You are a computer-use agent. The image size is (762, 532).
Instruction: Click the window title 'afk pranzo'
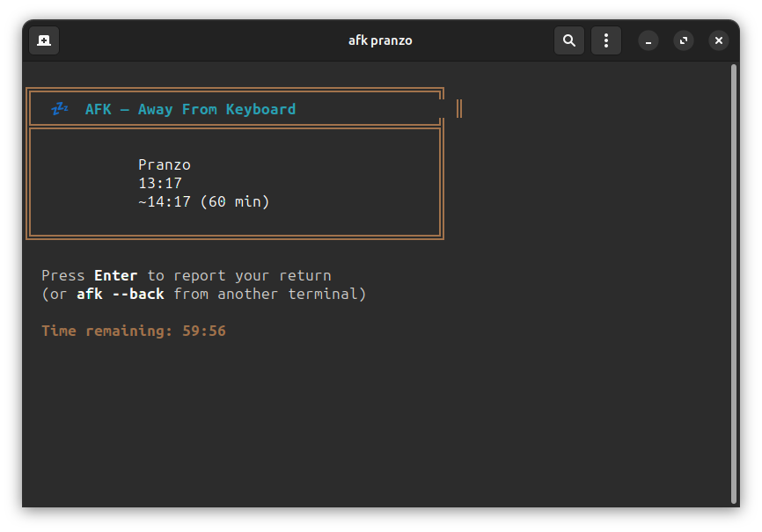[380, 40]
